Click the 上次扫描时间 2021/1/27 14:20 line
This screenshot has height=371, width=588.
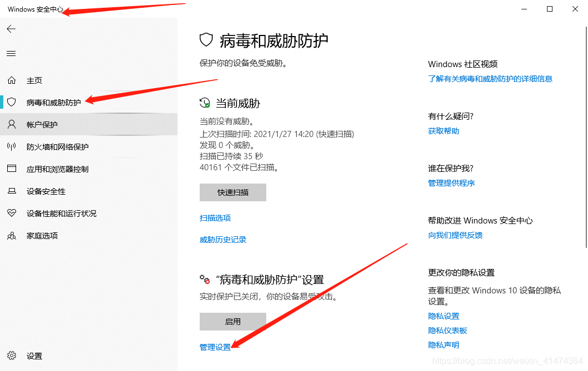click(x=277, y=134)
